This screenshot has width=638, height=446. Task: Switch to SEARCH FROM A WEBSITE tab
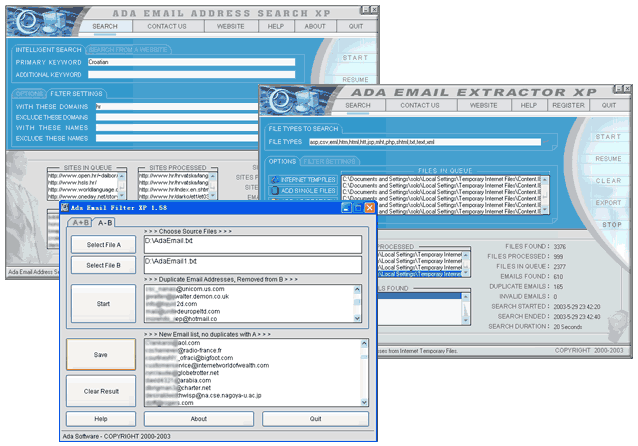[x=128, y=50]
